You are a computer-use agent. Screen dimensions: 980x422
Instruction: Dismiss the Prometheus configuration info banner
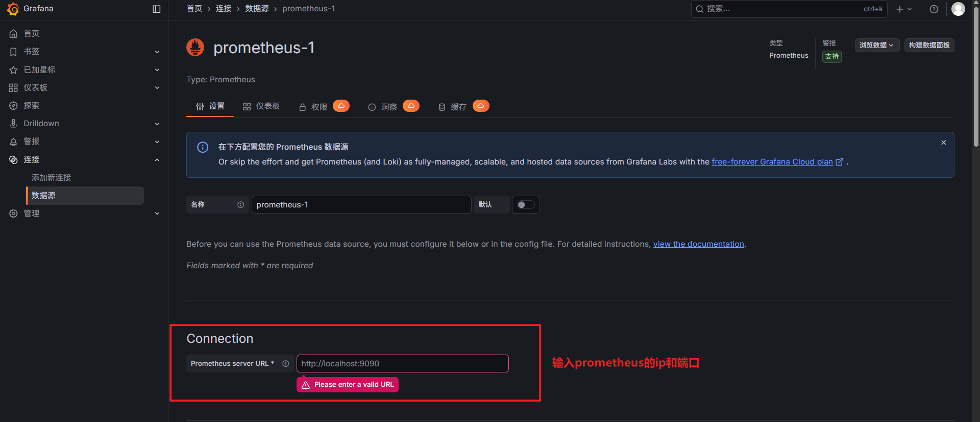coord(944,143)
